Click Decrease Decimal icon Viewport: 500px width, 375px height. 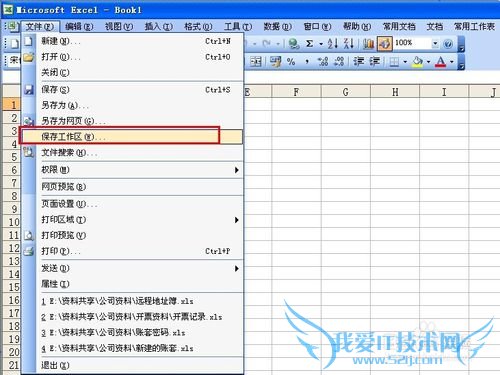point(339,62)
